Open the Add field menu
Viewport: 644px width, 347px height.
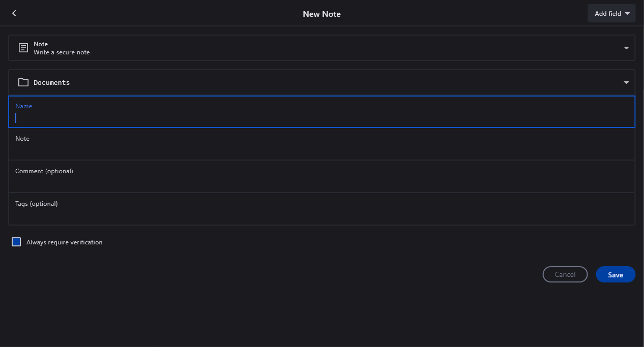coord(611,14)
